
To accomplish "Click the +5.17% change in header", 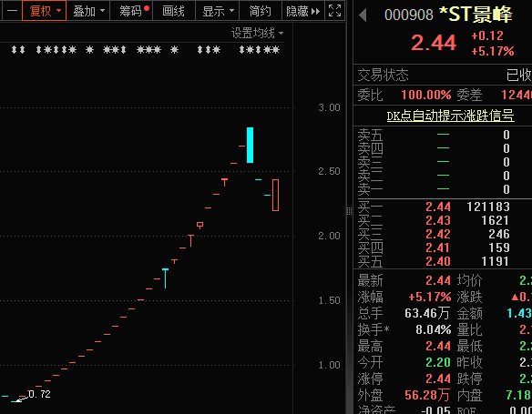I will pos(493,51).
